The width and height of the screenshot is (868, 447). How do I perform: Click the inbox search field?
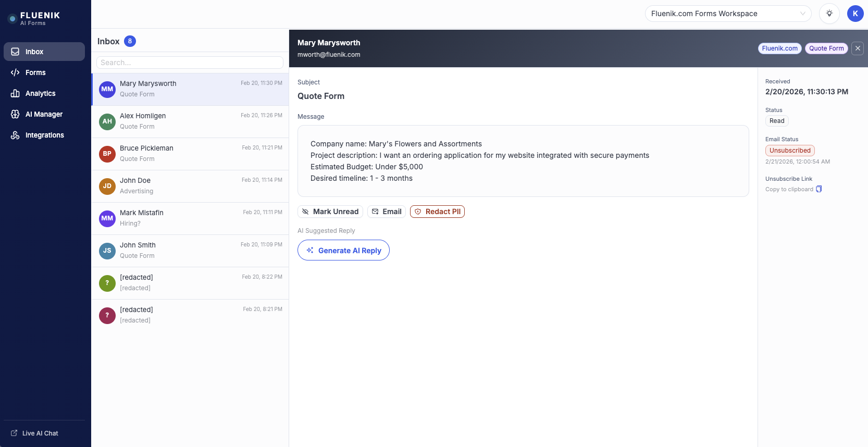click(190, 63)
